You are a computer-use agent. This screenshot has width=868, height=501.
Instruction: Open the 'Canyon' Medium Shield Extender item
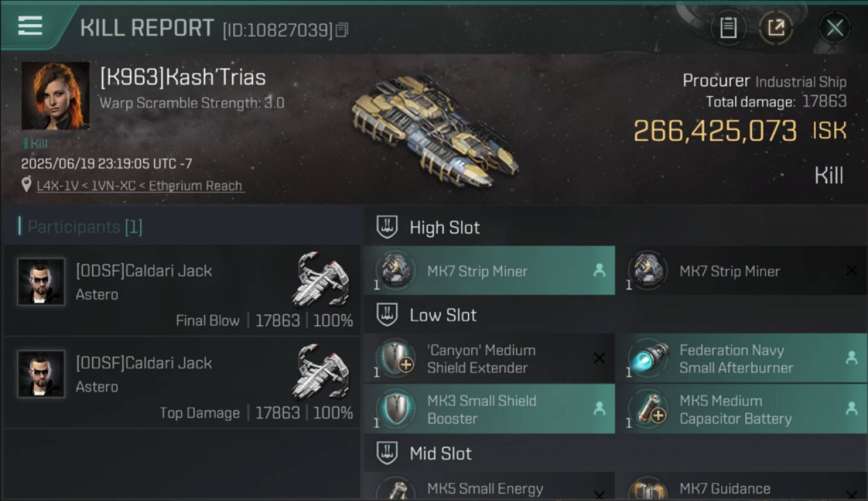(489, 359)
